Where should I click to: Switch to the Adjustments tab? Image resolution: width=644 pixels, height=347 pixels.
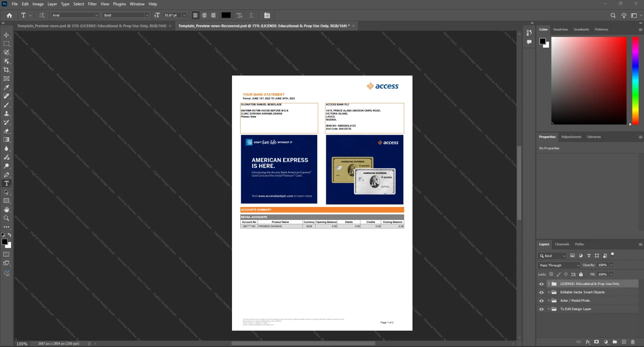[571, 137]
